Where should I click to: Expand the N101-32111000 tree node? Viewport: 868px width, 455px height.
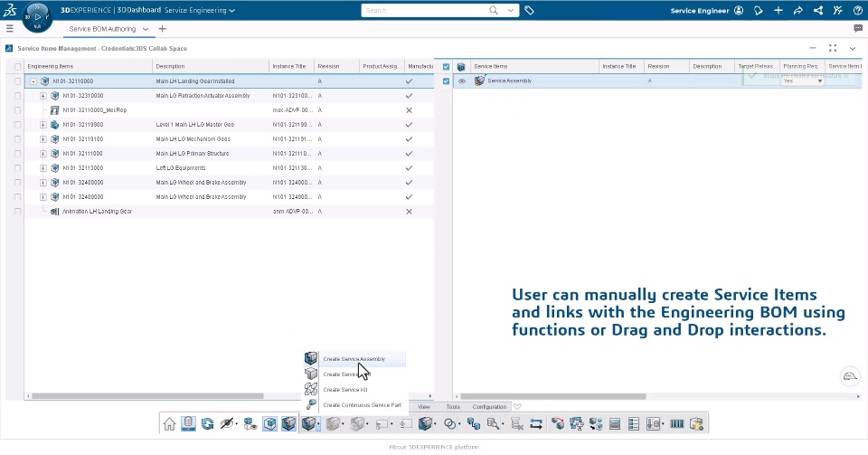click(x=43, y=154)
